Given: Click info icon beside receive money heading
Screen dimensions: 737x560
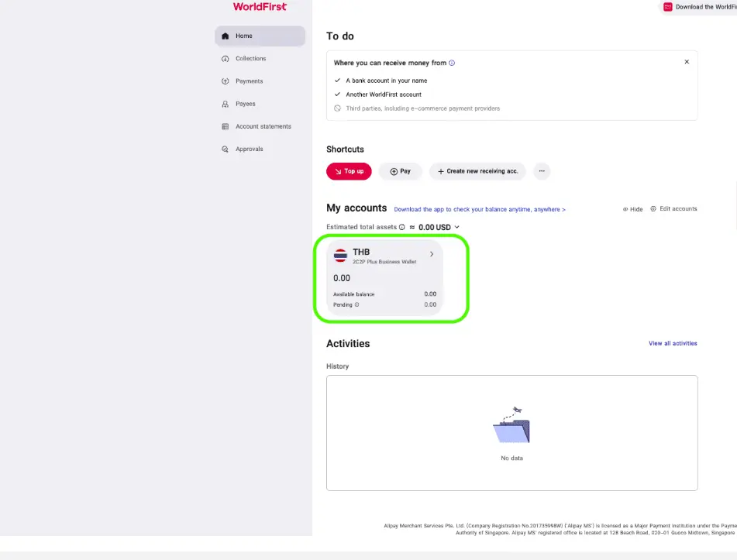Looking at the screenshot, I should [453, 63].
